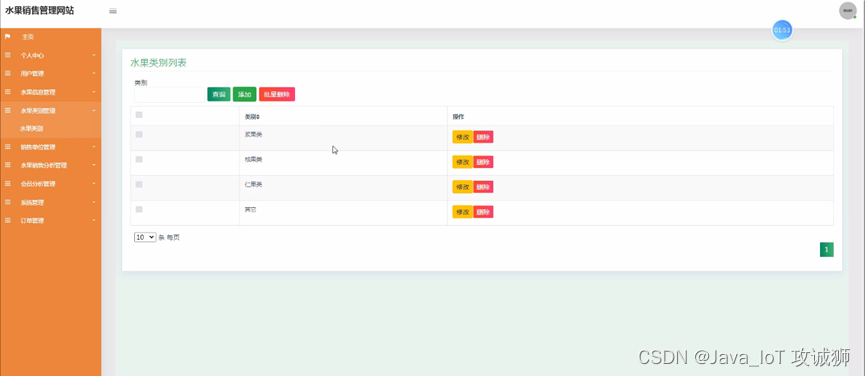Click the grid icon beside 个人中心
865x376 pixels.
click(8, 55)
